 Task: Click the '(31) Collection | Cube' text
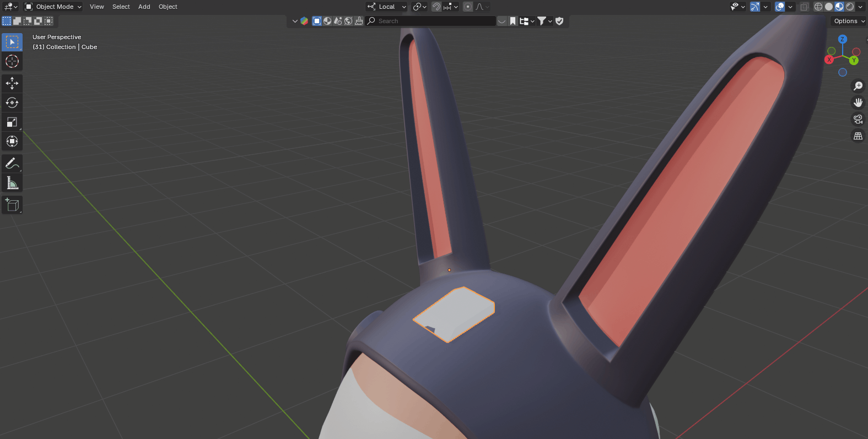[65, 47]
